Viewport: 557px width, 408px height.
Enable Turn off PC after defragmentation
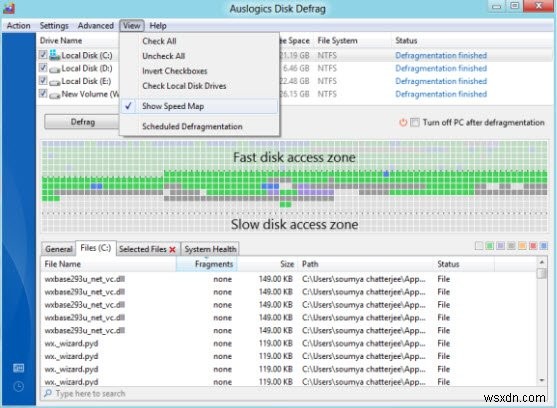pos(415,123)
